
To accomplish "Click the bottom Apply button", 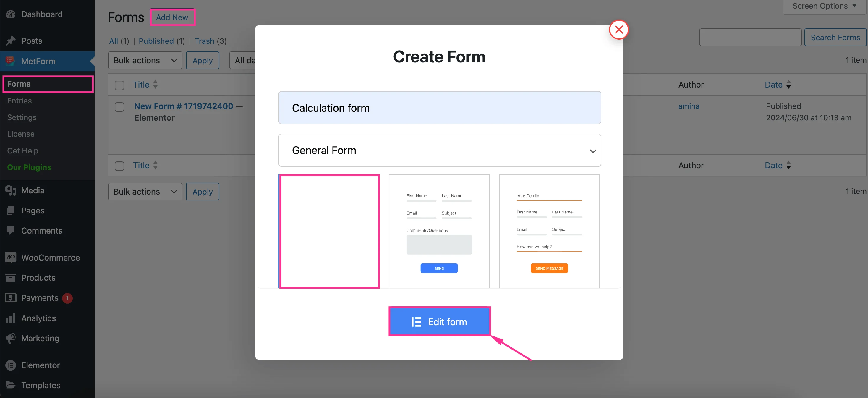I will [203, 191].
